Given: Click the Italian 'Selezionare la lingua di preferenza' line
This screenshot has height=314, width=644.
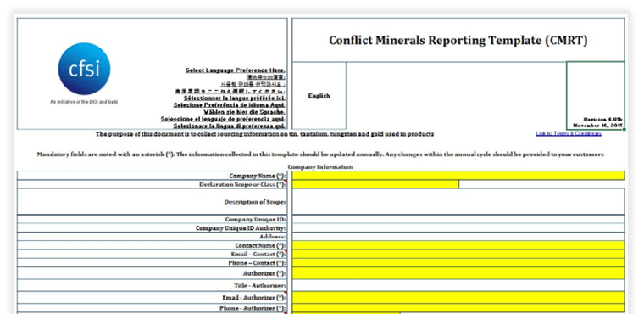Looking at the screenshot, I should click(x=229, y=126).
